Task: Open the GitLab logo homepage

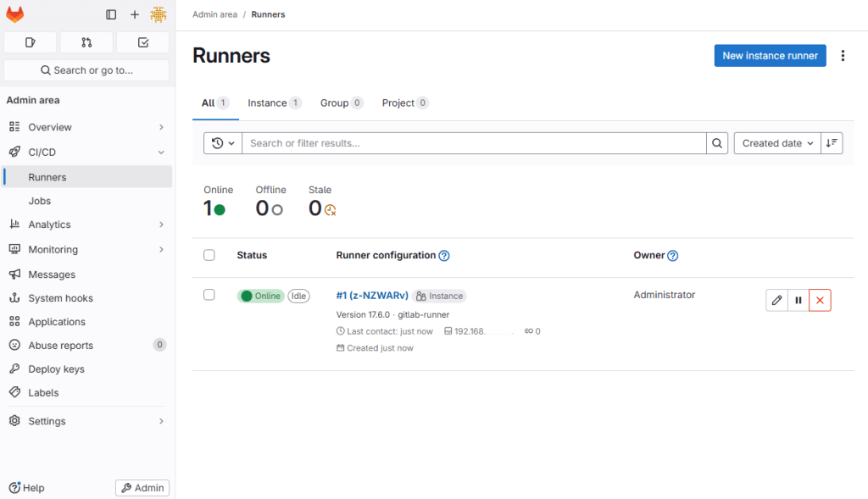Action: pyautogui.click(x=15, y=14)
